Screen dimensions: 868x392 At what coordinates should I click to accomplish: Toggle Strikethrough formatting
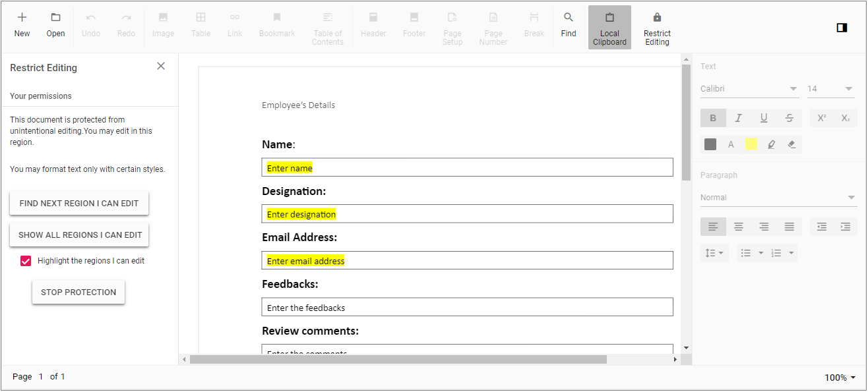click(x=790, y=118)
